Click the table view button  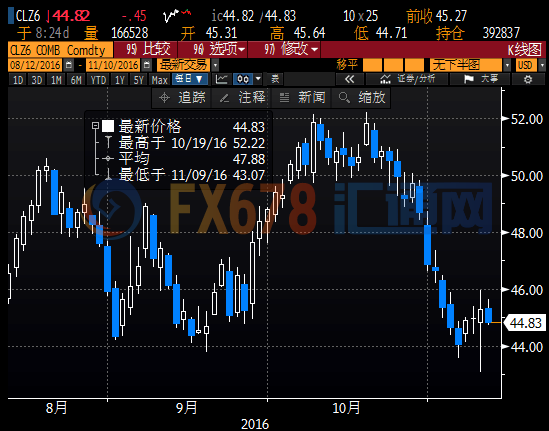pos(275,79)
